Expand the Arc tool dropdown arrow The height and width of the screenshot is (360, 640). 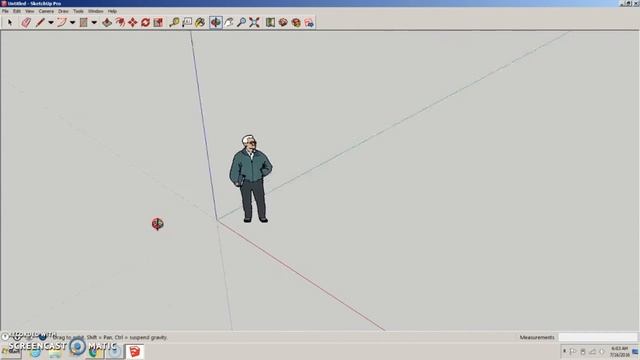pyautogui.click(x=72, y=22)
